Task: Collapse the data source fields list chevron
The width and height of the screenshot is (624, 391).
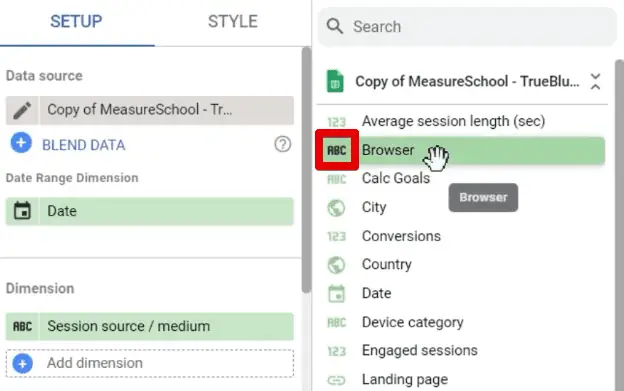Action: [x=595, y=82]
